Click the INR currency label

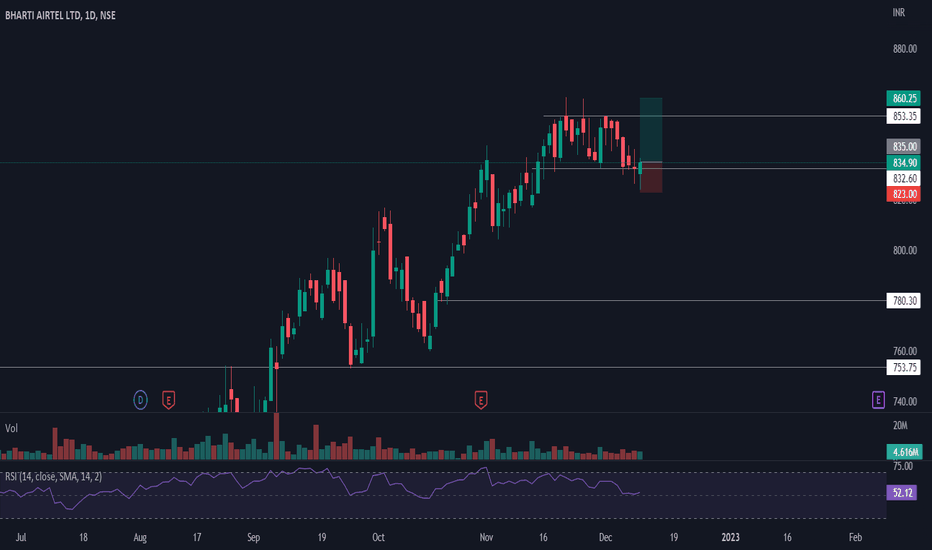(899, 12)
